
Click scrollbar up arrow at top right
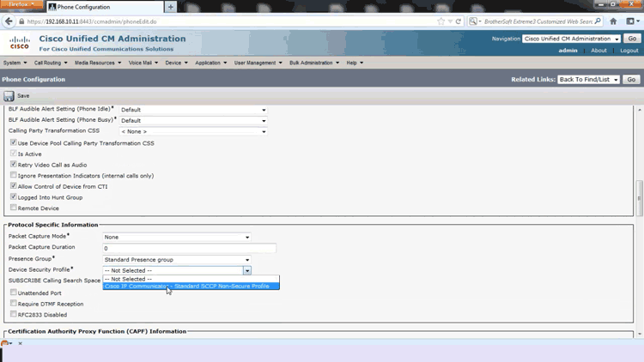pyautogui.click(x=639, y=110)
